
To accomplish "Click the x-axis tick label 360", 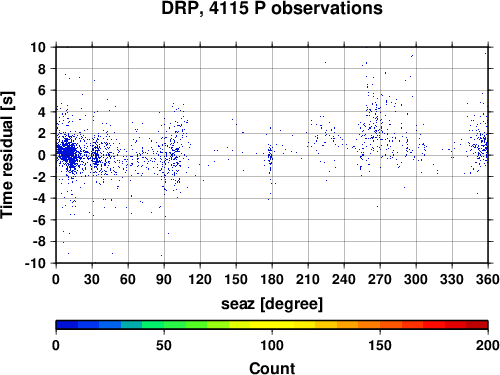I will coord(488,279).
